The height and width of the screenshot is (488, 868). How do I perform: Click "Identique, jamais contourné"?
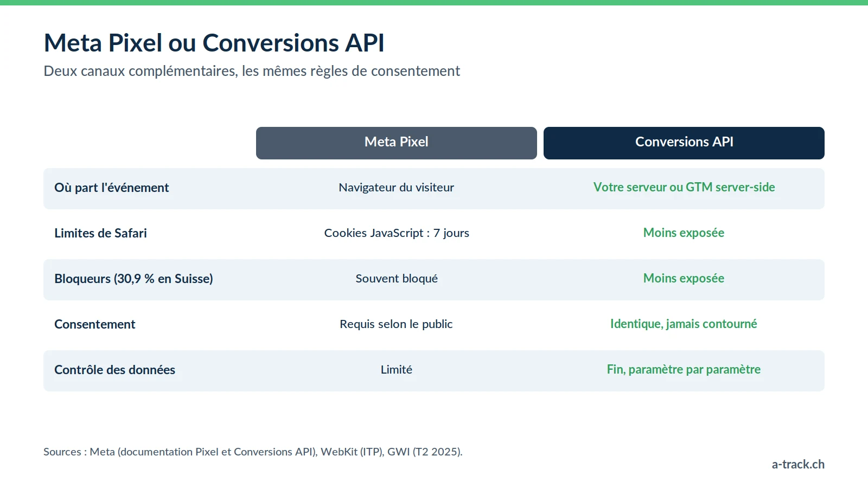684,324
